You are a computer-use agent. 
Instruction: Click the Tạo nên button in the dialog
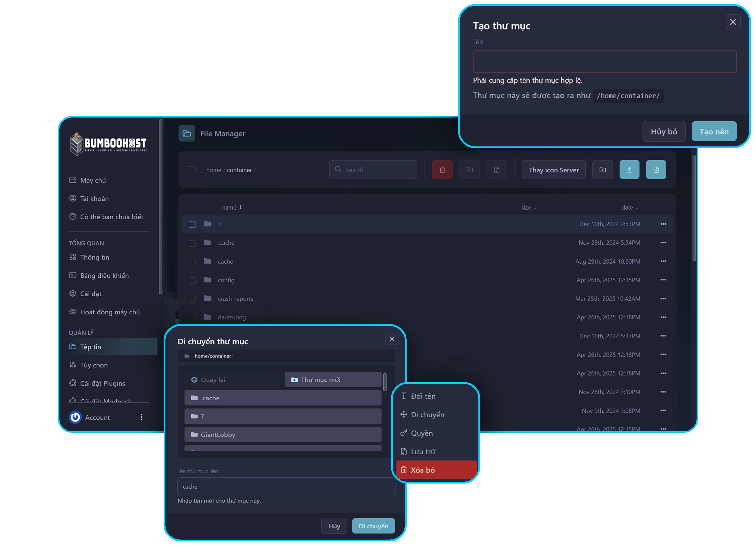click(714, 131)
